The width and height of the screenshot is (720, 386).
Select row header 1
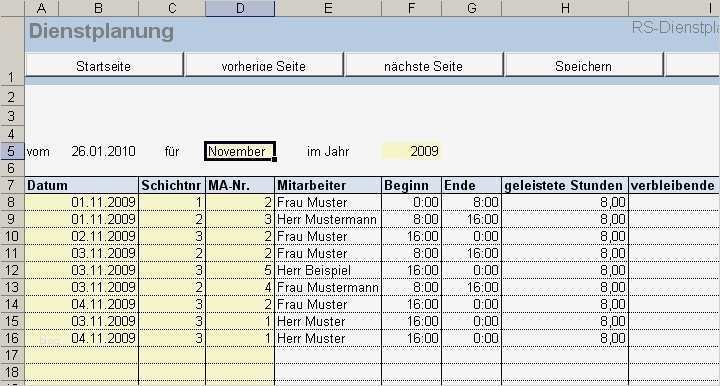pos(12,50)
